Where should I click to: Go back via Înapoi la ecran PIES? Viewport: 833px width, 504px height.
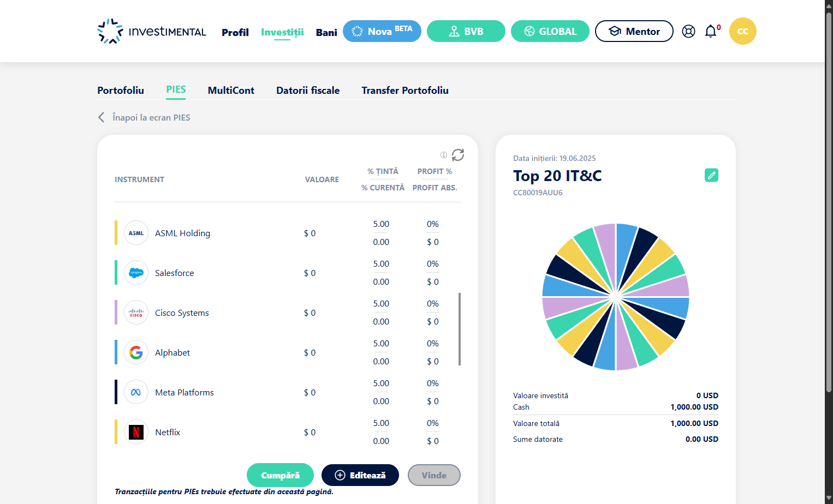point(151,117)
